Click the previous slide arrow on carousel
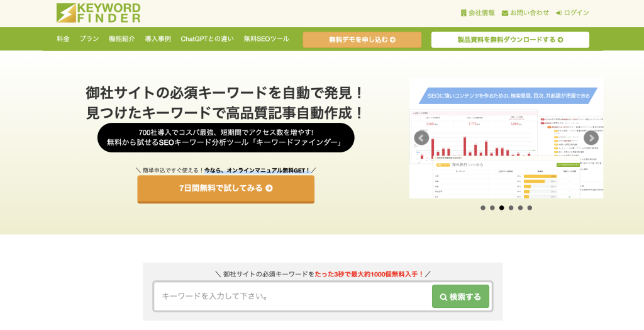 point(421,138)
